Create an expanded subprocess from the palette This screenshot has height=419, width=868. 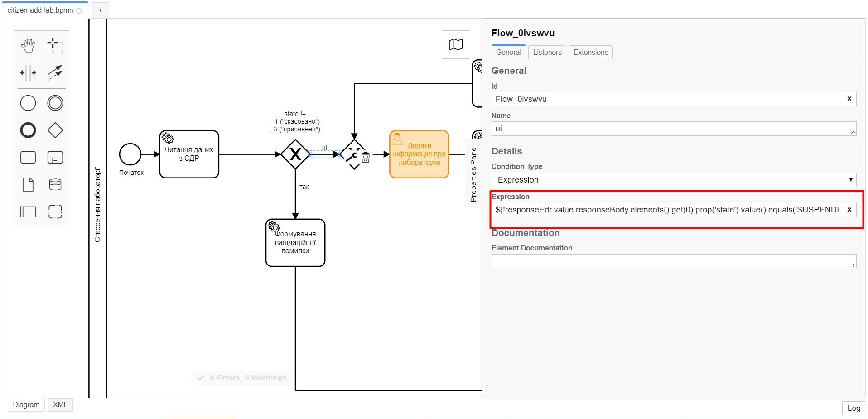point(55,158)
